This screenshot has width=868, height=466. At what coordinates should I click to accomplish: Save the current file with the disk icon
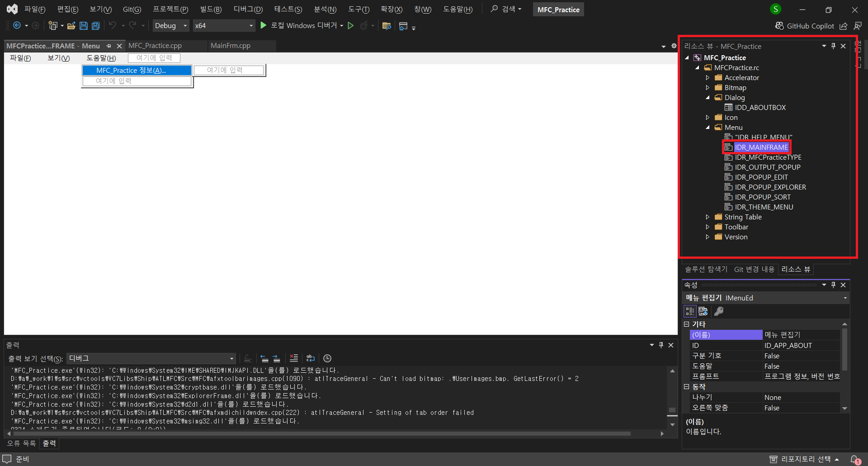[x=84, y=26]
